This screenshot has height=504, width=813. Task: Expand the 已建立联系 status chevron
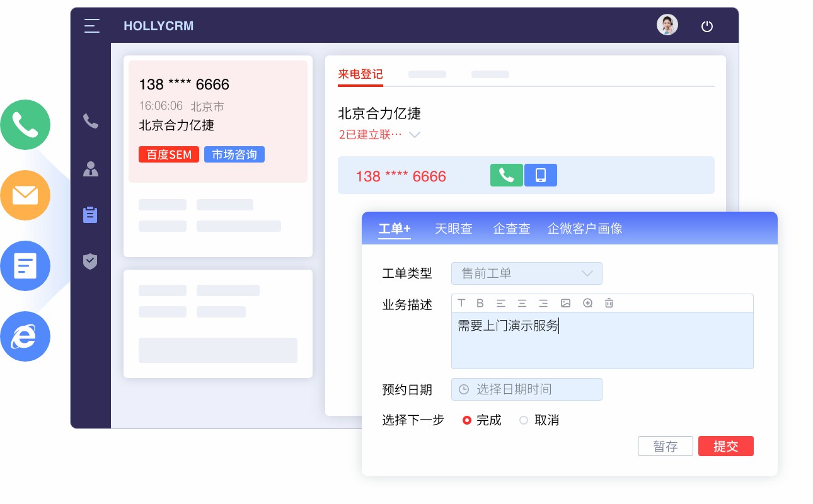pos(415,135)
